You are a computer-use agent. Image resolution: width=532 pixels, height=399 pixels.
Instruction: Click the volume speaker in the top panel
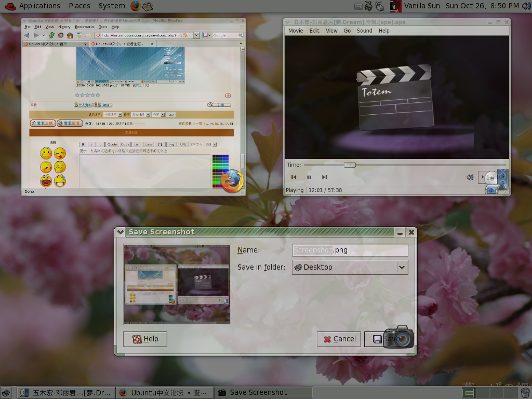click(526, 6)
